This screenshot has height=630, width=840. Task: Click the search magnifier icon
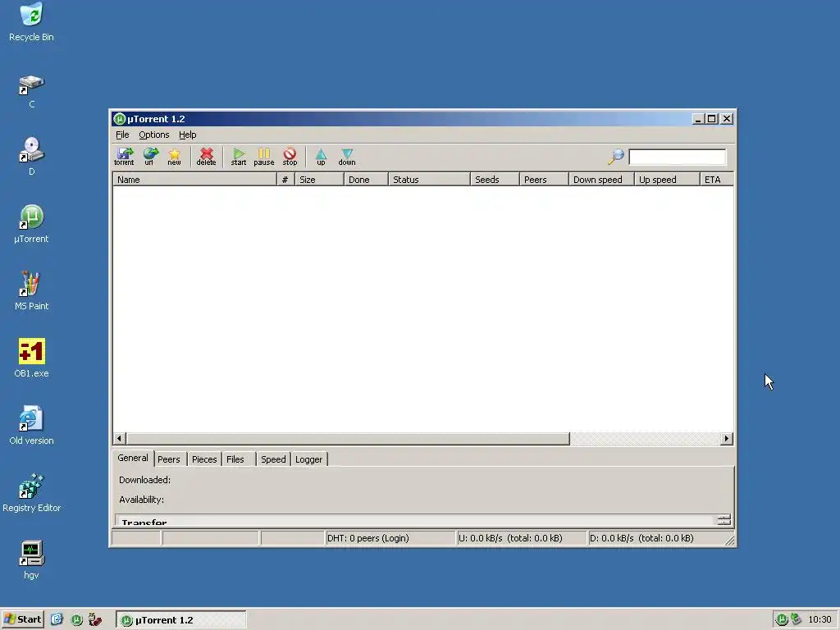click(616, 157)
